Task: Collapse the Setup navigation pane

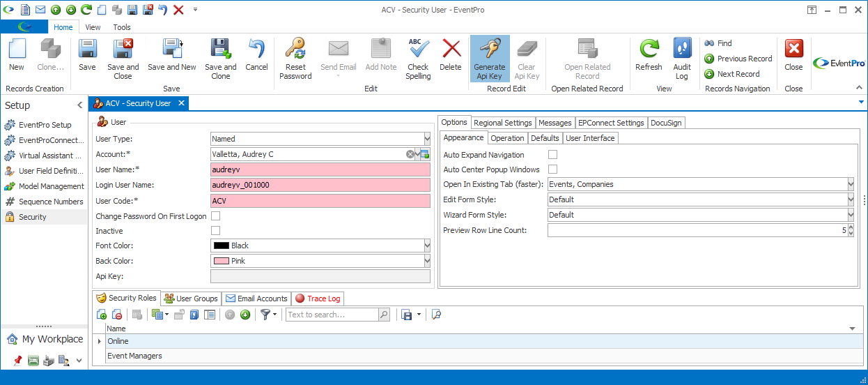Action: tap(79, 105)
